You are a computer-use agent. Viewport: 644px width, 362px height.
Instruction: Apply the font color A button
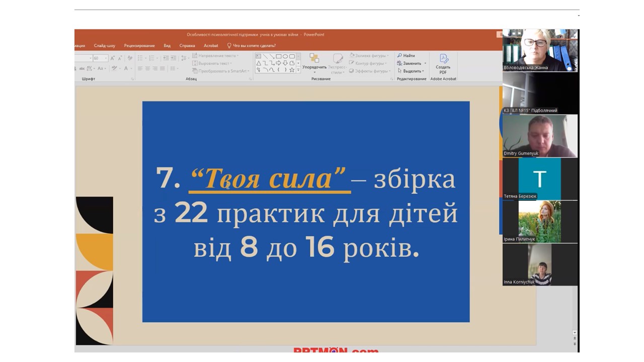(126, 68)
